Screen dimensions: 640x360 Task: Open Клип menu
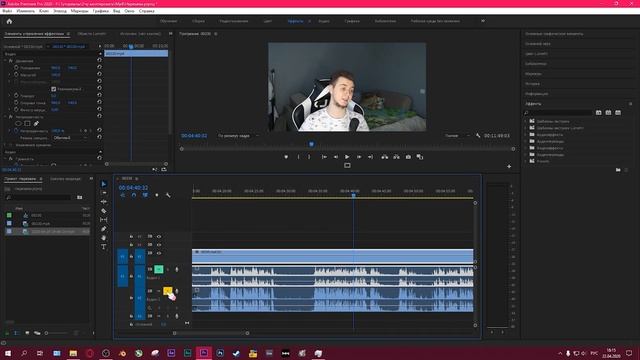pos(44,11)
